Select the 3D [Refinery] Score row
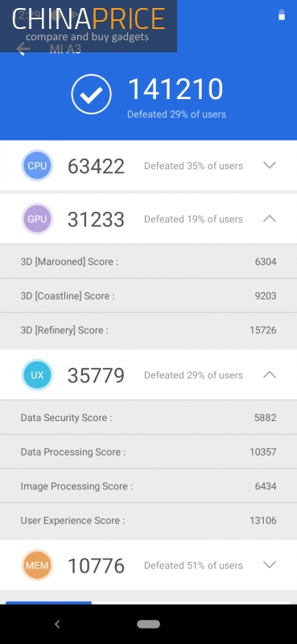The width and height of the screenshot is (297, 644). click(x=148, y=330)
